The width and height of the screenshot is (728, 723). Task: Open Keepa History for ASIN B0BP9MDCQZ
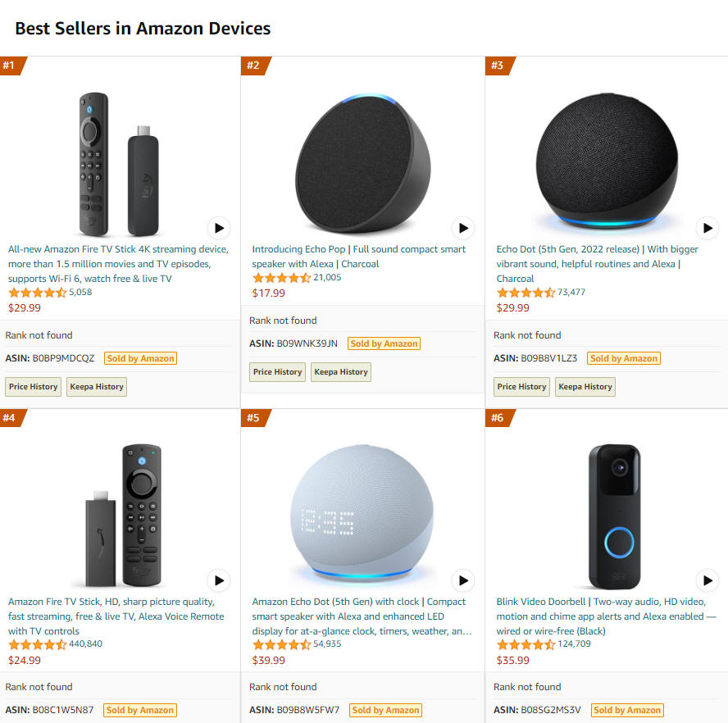[97, 387]
